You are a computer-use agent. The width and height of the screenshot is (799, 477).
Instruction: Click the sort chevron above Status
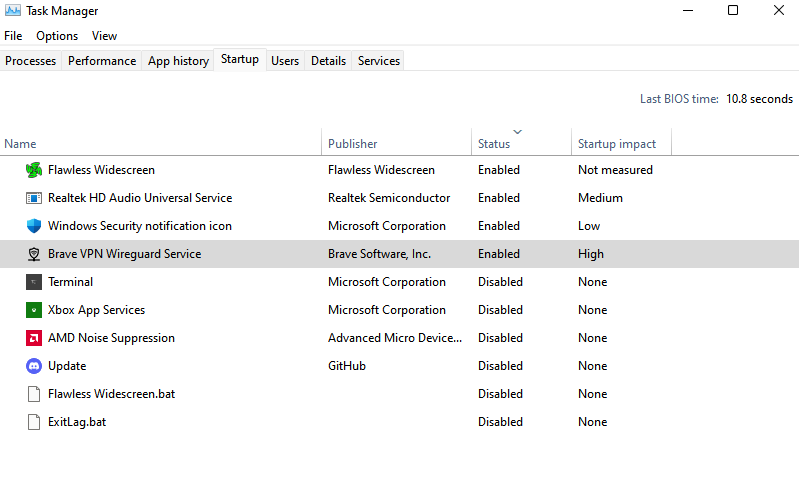518,132
